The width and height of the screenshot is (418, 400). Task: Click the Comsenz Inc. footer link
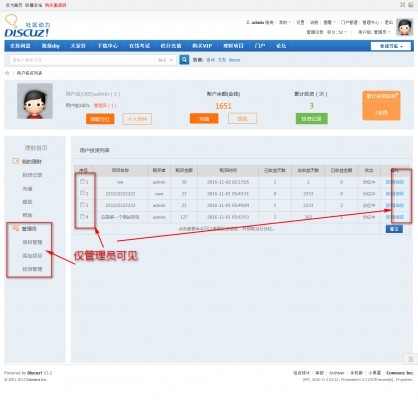pyautogui.click(x=400, y=373)
